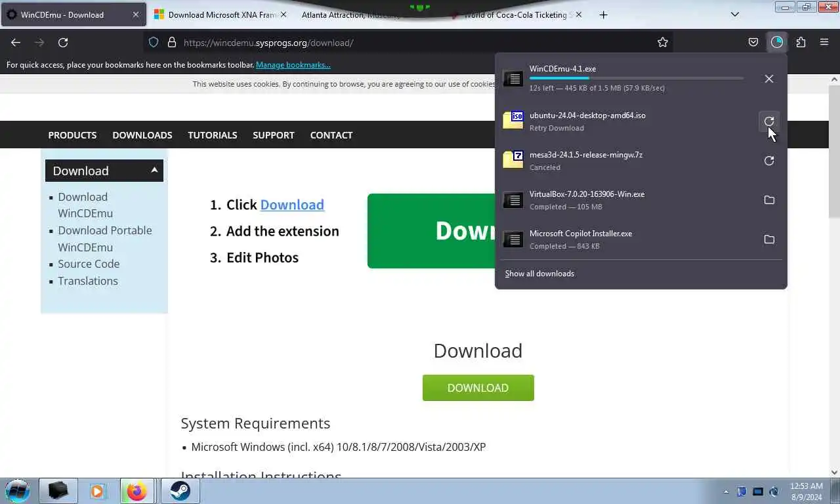The height and width of the screenshot is (504, 840).
Task: Toggle the Firefox downloads panel button
Action: [x=777, y=42]
